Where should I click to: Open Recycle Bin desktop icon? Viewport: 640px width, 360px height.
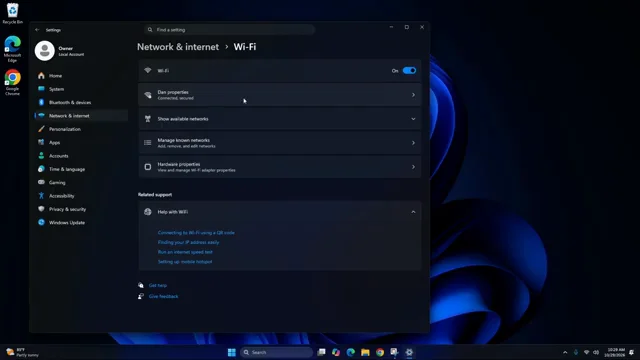[x=13, y=13]
